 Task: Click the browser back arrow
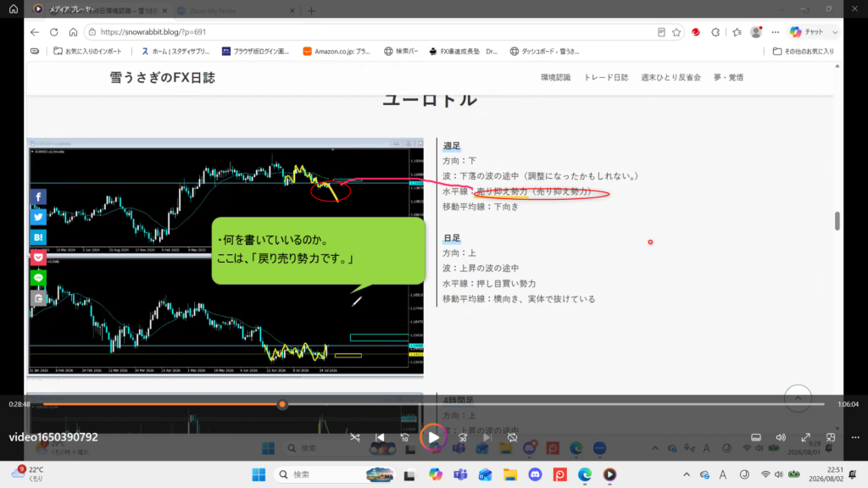[x=35, y=32]
